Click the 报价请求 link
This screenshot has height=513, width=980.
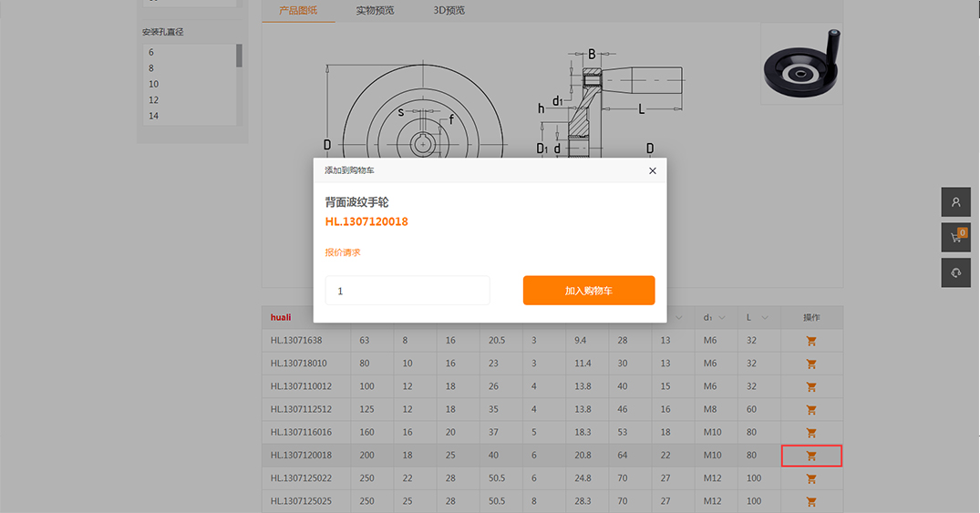point(343,252)
